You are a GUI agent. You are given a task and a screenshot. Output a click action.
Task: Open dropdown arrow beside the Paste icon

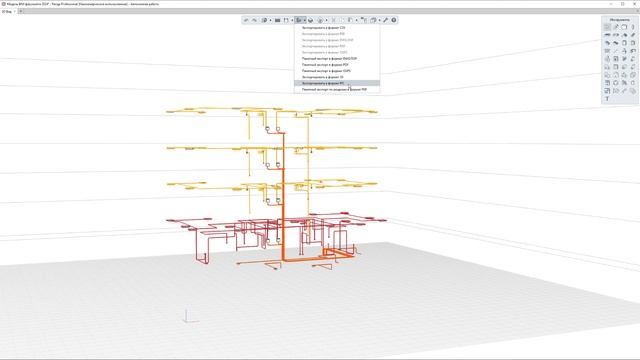[x=356, y=20]
